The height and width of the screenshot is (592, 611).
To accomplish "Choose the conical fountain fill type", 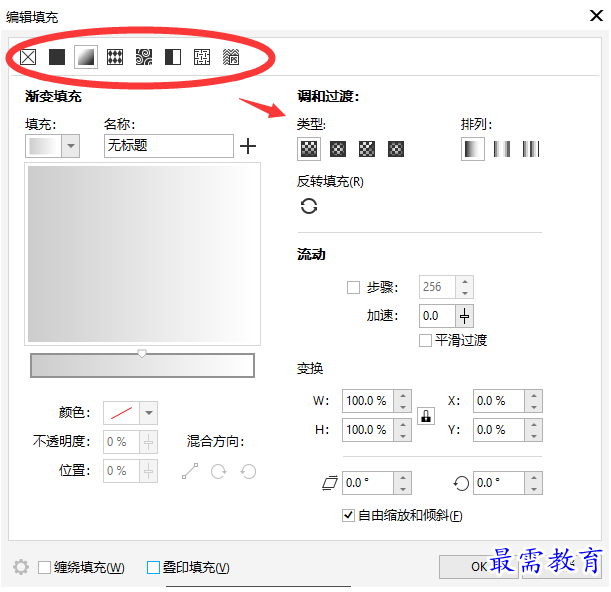I will (367, 149).
